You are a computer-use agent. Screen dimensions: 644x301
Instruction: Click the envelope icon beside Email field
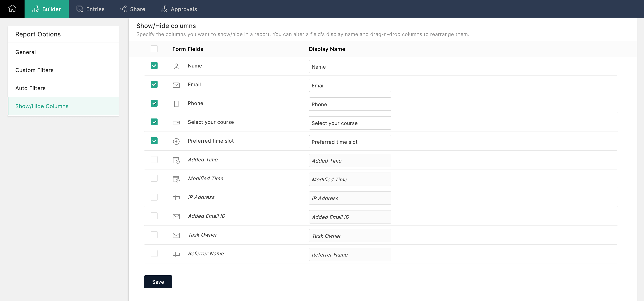pyautogui.click(x=176, y=85)
